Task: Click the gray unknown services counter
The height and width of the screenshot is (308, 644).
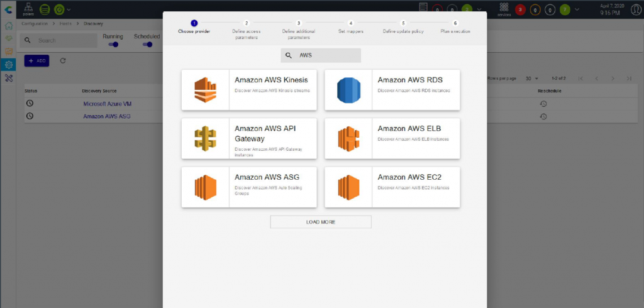Action: point(550,9)
